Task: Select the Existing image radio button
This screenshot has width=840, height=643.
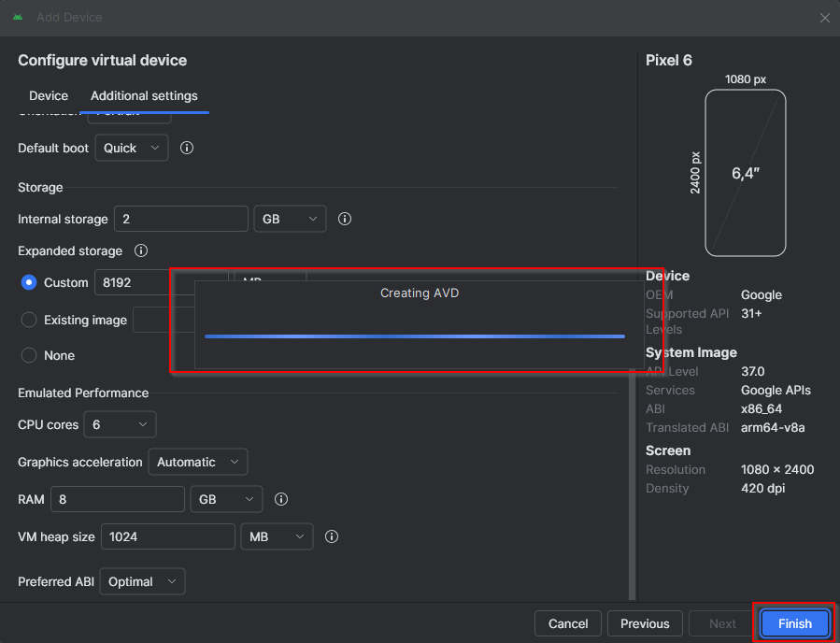Action: coord(29,320)
